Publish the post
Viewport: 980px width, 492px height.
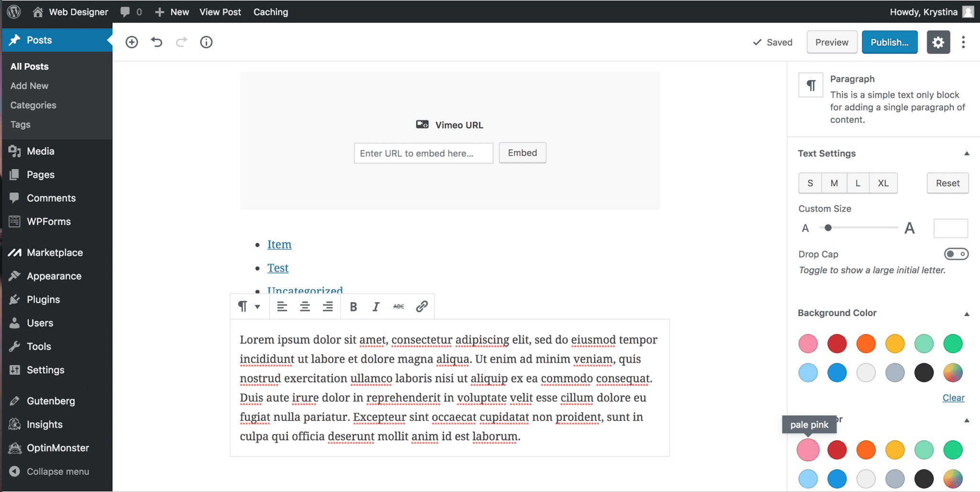coord(890,42)
